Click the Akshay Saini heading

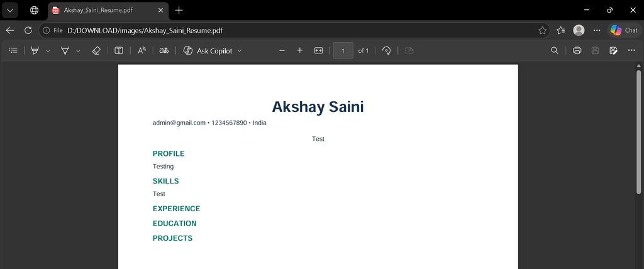click(318, 107)
